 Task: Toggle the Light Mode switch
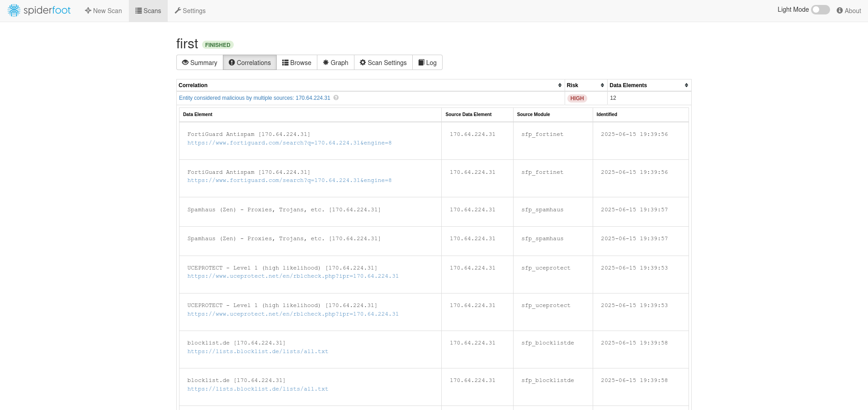tap(820, 10)
